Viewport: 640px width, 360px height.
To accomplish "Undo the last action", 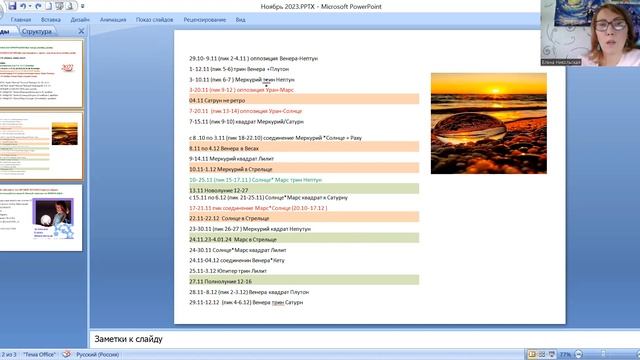I will 23,6.
